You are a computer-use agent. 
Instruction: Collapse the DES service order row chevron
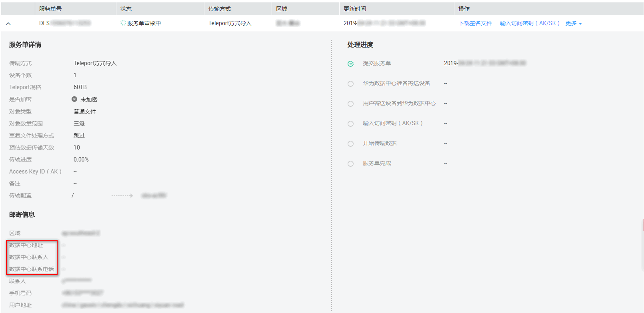[x=8, y=24]
